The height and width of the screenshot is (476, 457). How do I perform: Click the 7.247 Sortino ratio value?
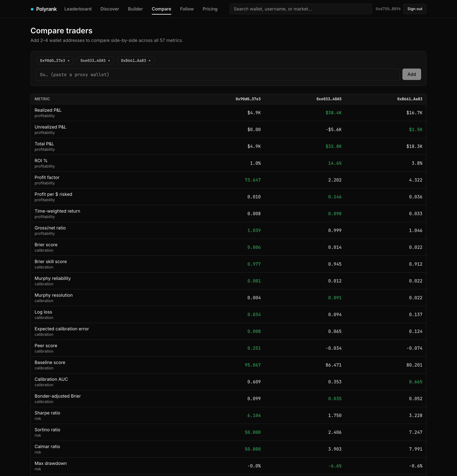click(x=416, y=432)
